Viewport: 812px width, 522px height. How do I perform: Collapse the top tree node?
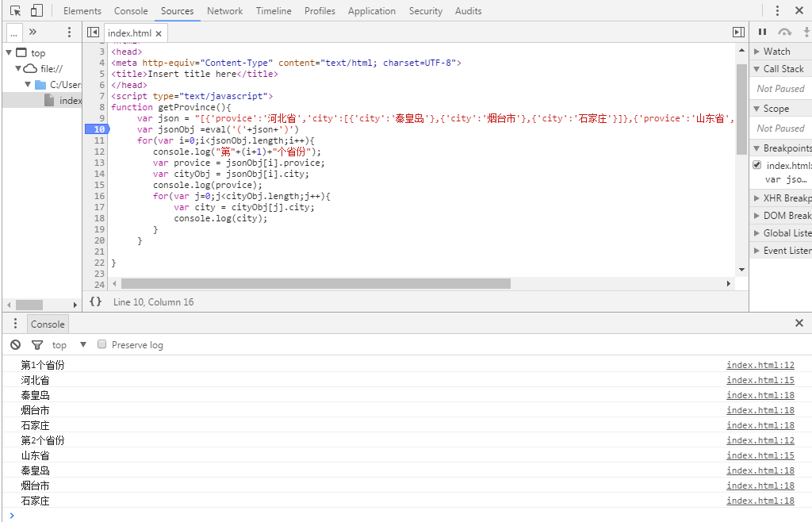(x=9, y=52)
